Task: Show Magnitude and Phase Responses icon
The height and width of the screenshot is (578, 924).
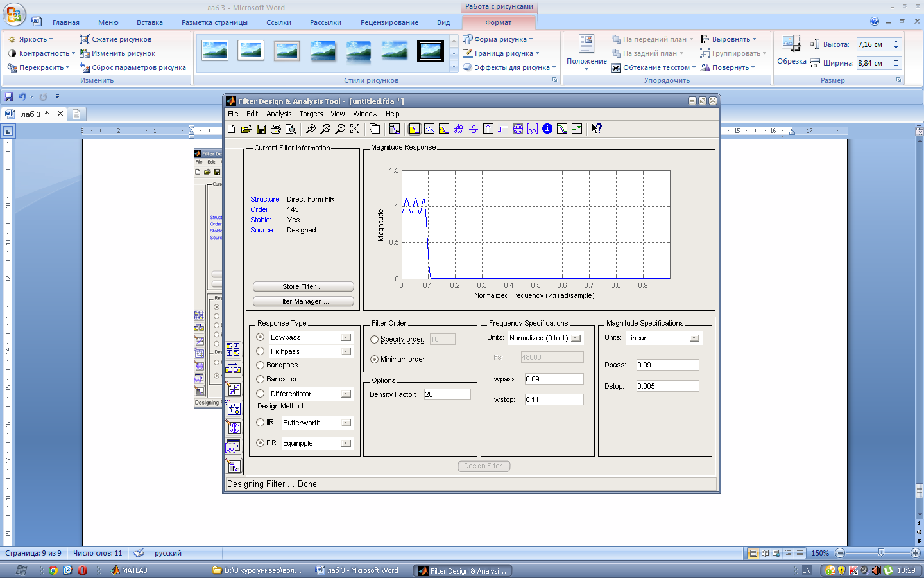Action: coord(444,128)
